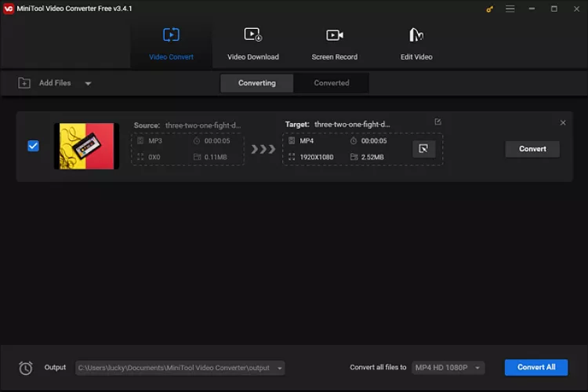The height and width of the screenshot is (392, 588).
Task: Click the Target file name text
Action: click(x=352, y=124)
